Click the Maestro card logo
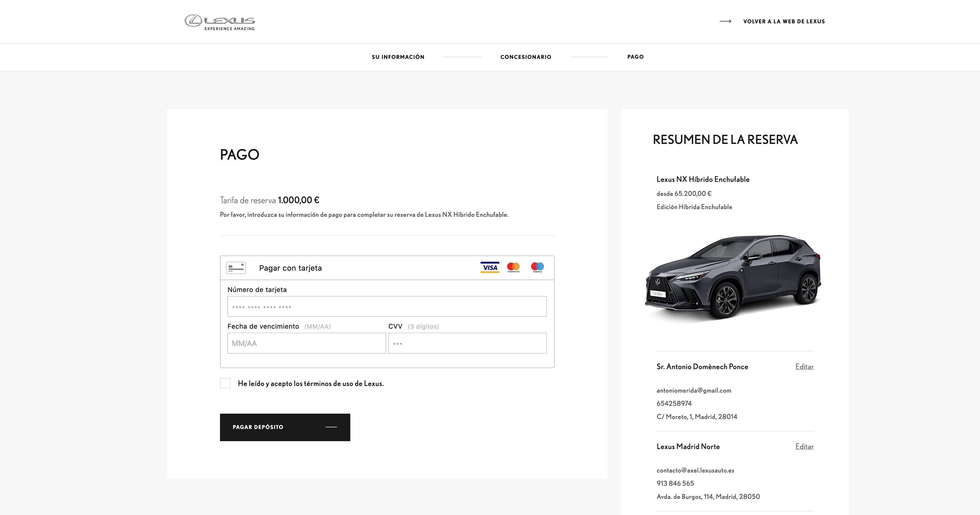The width and height of the screenshot is (980, 515). tap(537, 267)
